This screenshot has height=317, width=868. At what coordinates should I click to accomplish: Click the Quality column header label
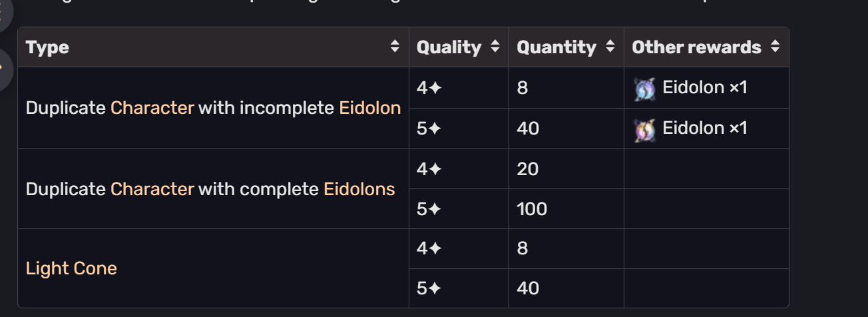tap(449, 47)
